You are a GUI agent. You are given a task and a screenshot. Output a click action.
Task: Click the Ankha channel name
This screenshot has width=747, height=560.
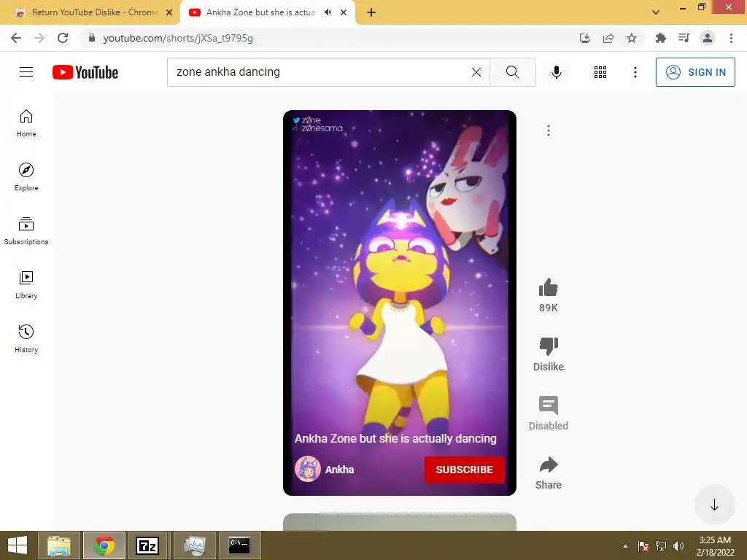coord(339,470)
